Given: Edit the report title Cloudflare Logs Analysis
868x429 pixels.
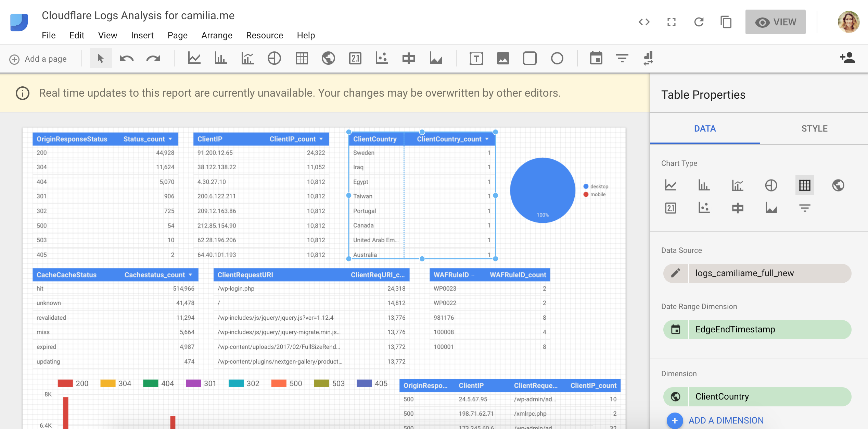Looking at the screenshot, I should (138, 15).
